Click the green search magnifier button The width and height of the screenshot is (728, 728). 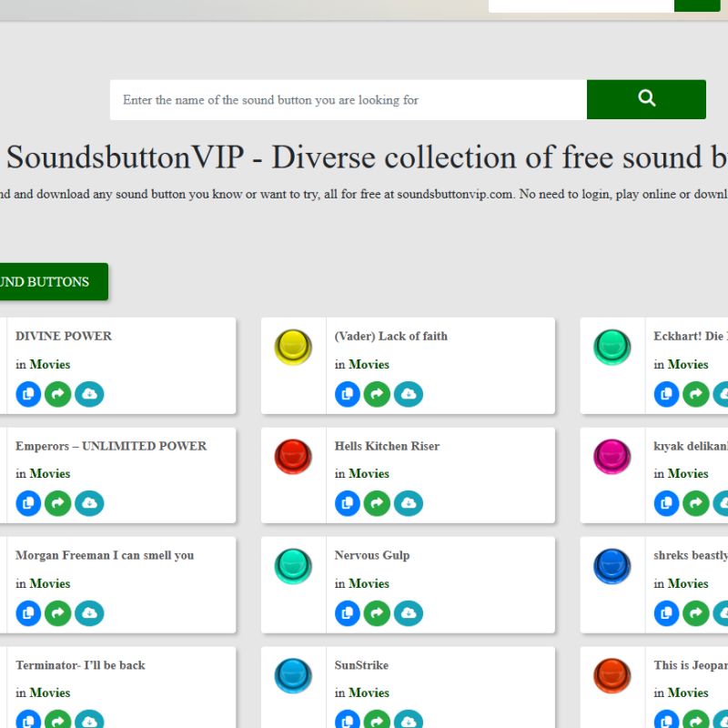click(646, 99)
